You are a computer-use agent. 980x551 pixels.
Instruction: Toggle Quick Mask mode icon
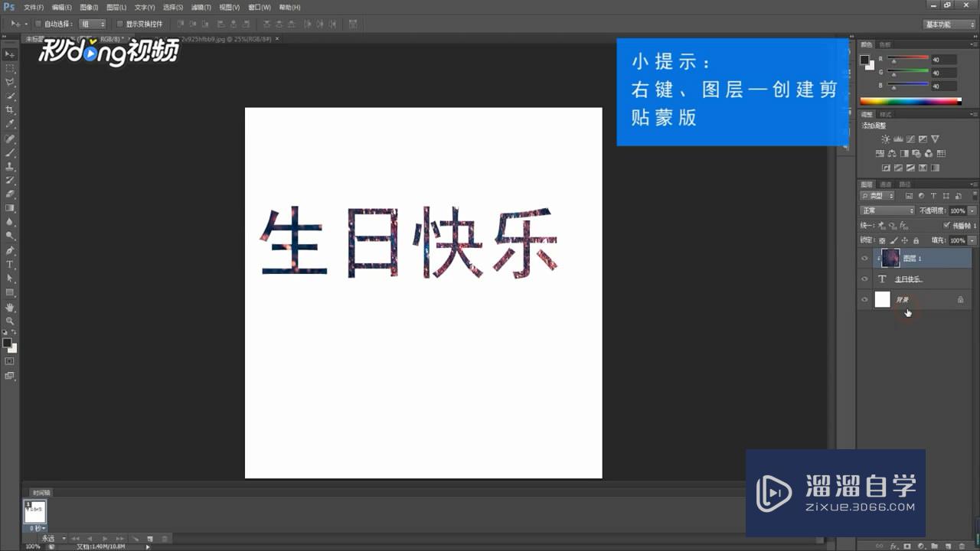(x=10, y=361)
